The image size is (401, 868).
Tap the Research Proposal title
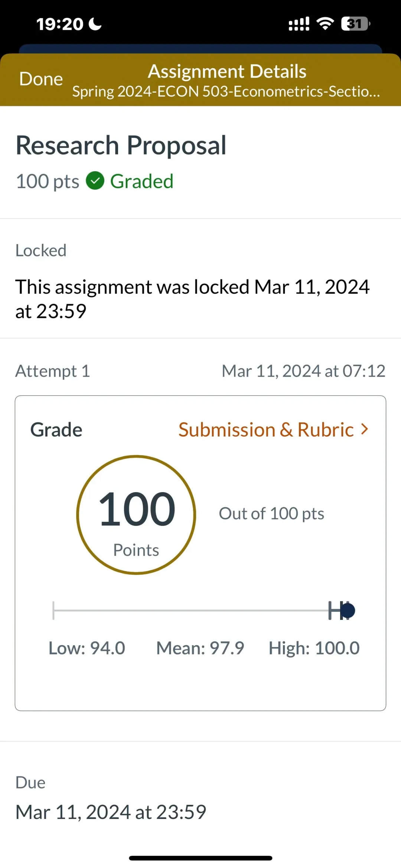tap(121, 145)
